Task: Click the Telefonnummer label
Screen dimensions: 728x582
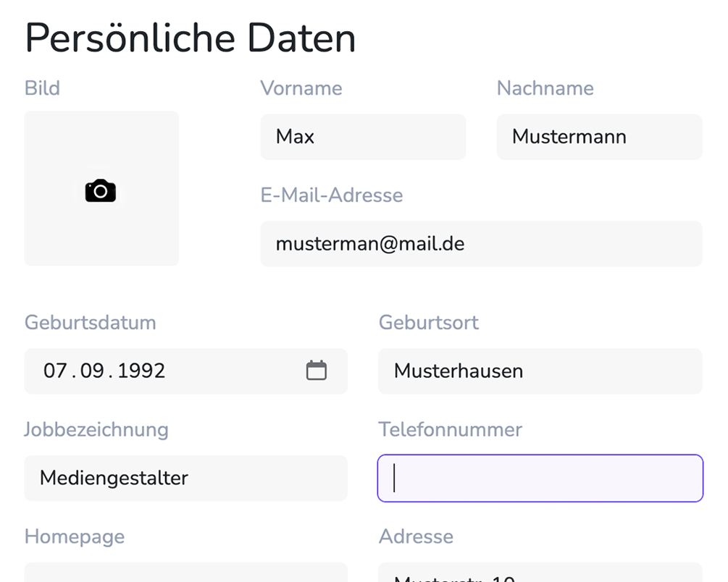Action: pyautogui.click(x=450, y=429)
